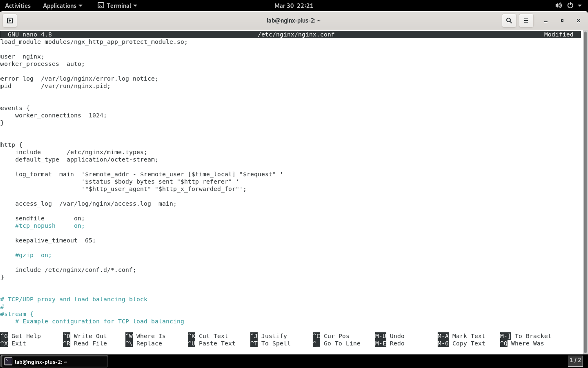Click the '$status $body_bytes_sent' line
This screenshot has width=588, height=368.
coord(160,182)
